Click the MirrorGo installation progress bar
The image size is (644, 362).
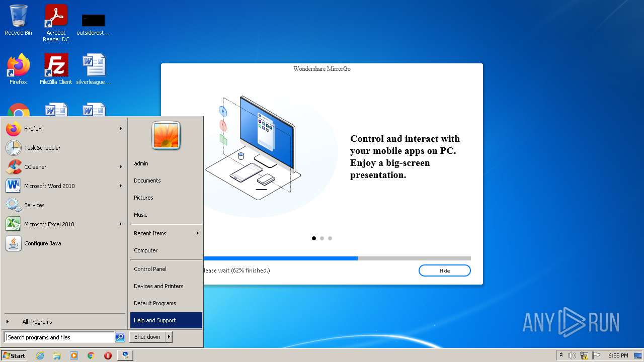tap(337, 258)
